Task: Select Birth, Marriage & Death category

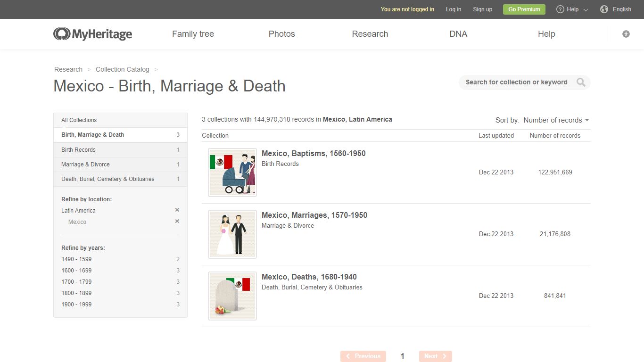Action: tap(120, 135)
